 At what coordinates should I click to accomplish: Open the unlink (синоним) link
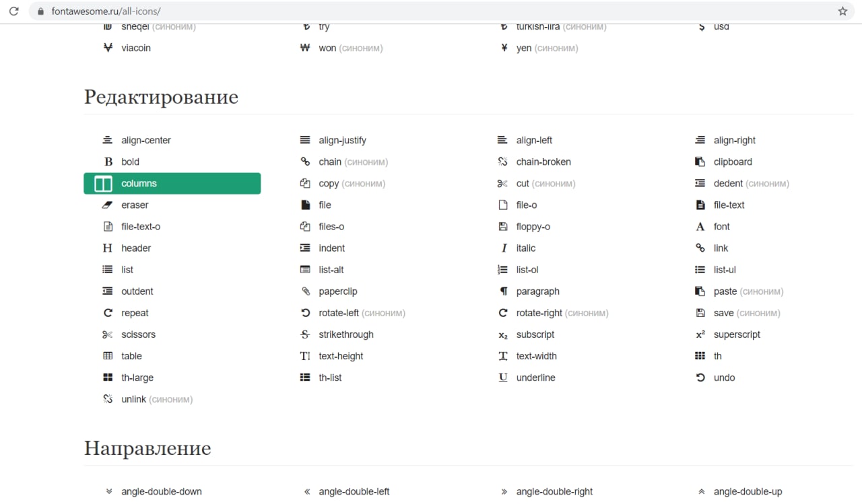click(157, 399)
